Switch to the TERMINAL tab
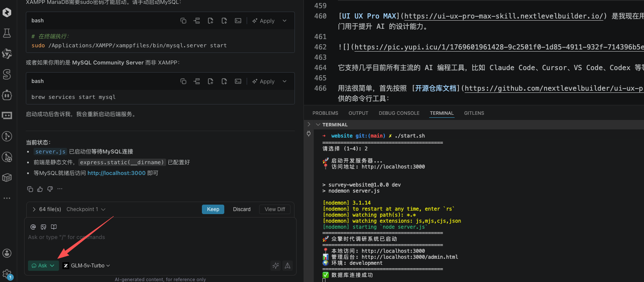The image size is (644, 282). click(x=442, y=113)
